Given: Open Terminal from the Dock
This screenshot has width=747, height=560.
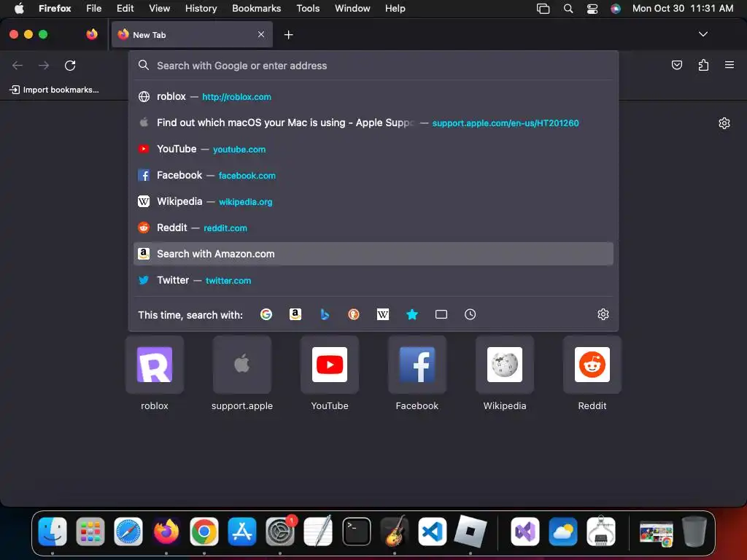Looking at the screenshot, I should 356,532.
